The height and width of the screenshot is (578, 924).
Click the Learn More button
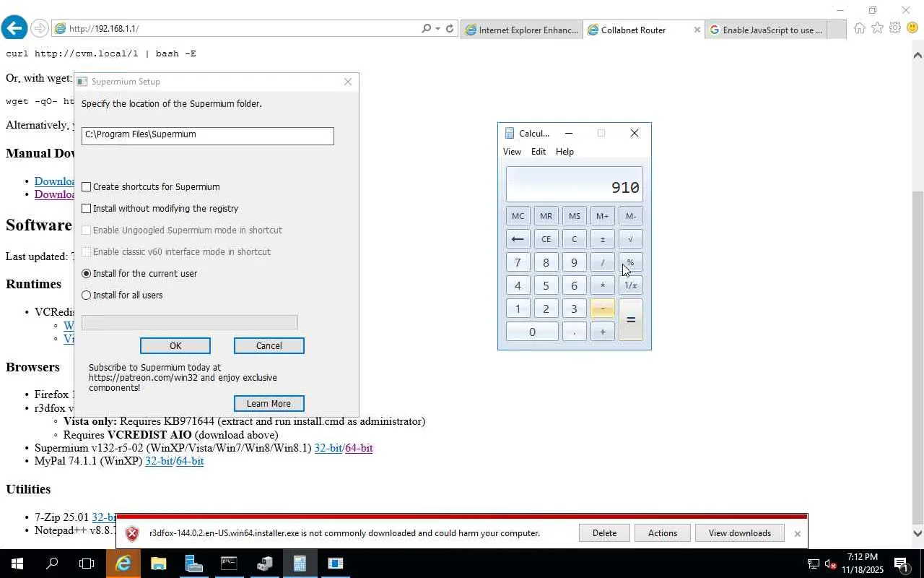click(269, 404)
